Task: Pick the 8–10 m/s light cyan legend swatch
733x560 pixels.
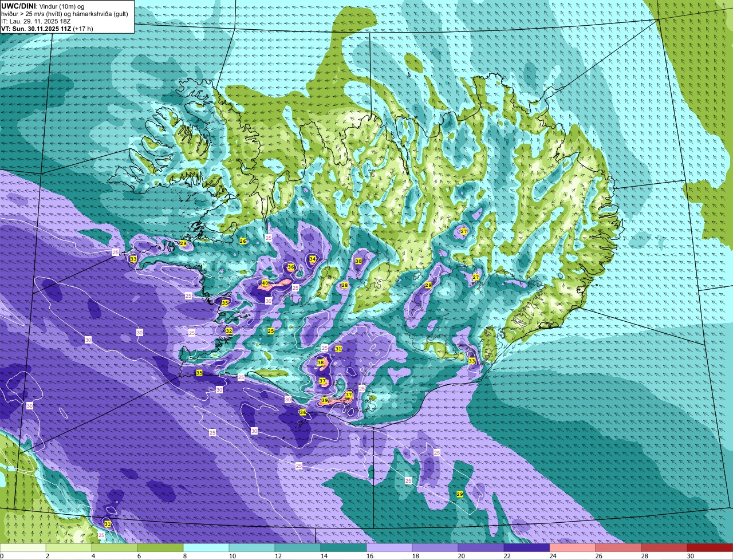Action: tap(207, 548)
